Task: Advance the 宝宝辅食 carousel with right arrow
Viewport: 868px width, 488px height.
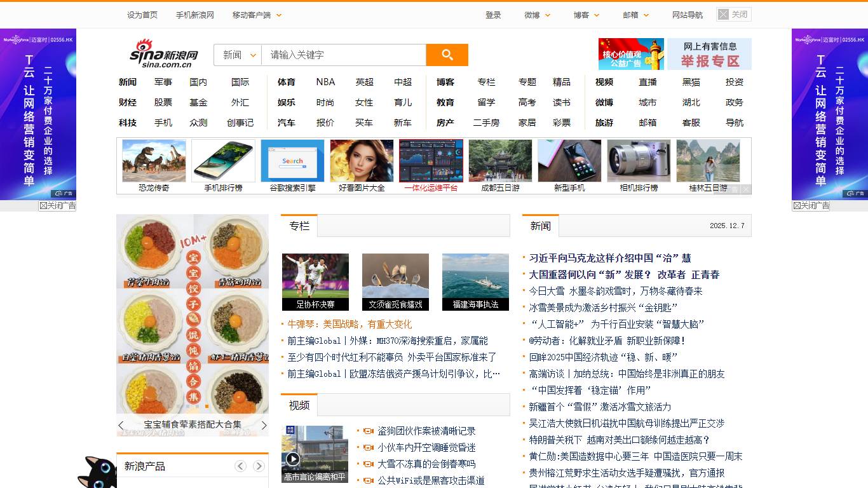Action: click(264, 425)
